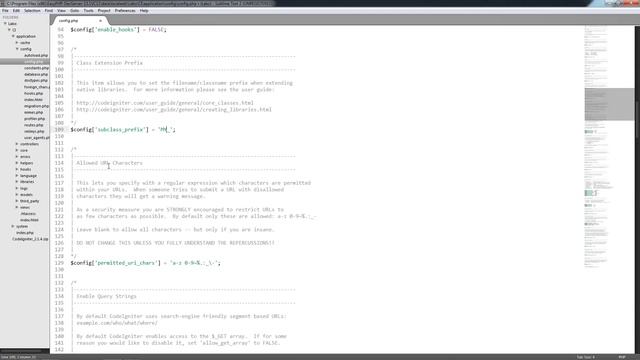
Task: Click the Tab Size status bar entry
Action: coord(586,357)
